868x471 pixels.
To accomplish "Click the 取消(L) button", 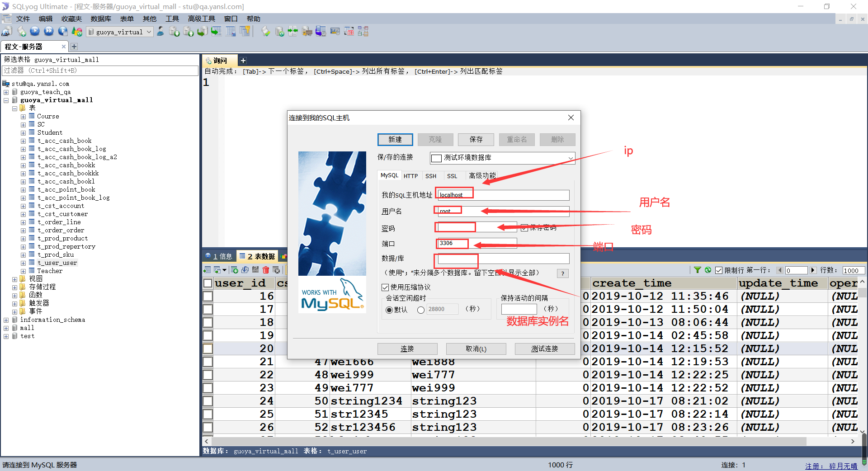I will click(x=476, y=349).
